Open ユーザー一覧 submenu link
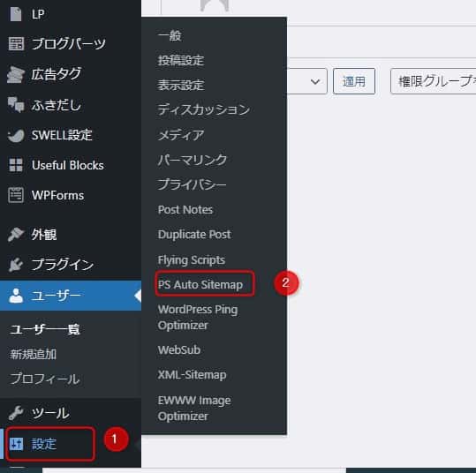This screenshot has height=473, width=476. pyautogui.click(x=45, y=329)
